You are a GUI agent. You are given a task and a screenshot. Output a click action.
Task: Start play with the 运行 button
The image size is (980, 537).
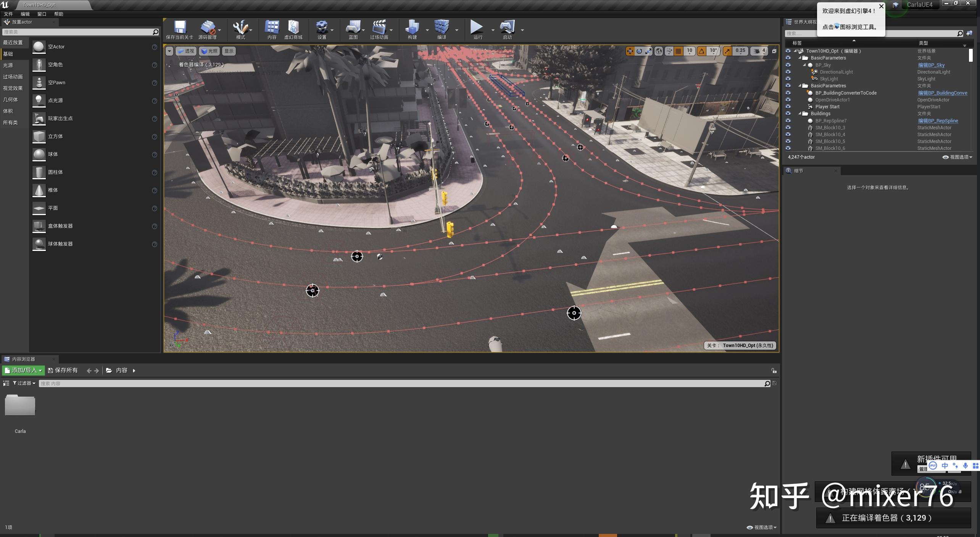(477, 30)
